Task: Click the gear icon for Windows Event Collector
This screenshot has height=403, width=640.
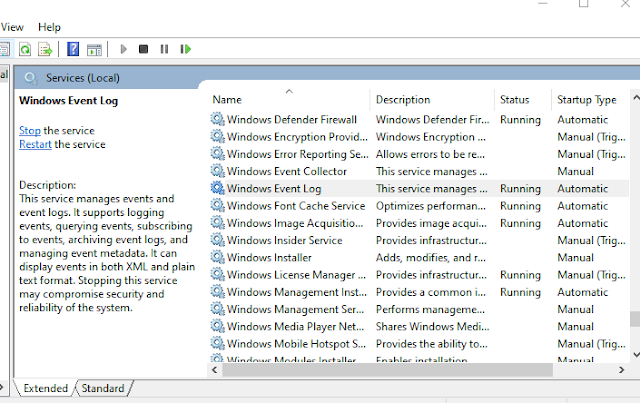Action: 218,171
